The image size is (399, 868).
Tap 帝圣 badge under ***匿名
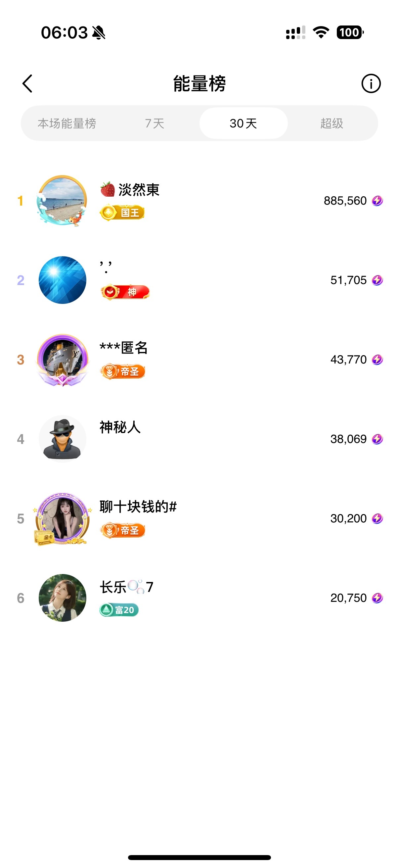(122, 372)
